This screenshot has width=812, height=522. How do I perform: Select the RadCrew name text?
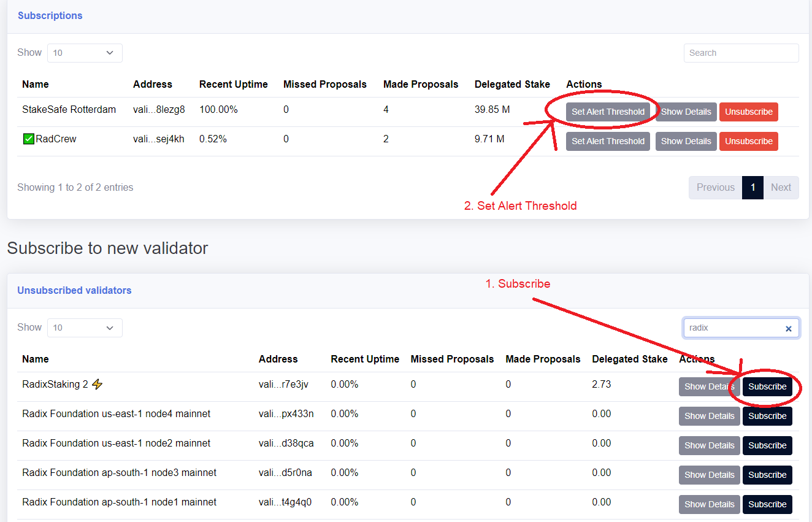[56, 139]
